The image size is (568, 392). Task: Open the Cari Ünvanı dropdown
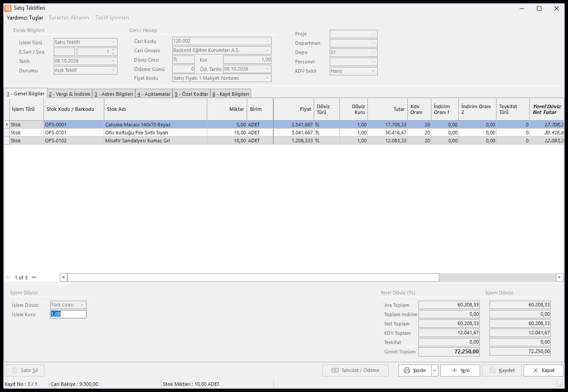click(x=267, y=50)
